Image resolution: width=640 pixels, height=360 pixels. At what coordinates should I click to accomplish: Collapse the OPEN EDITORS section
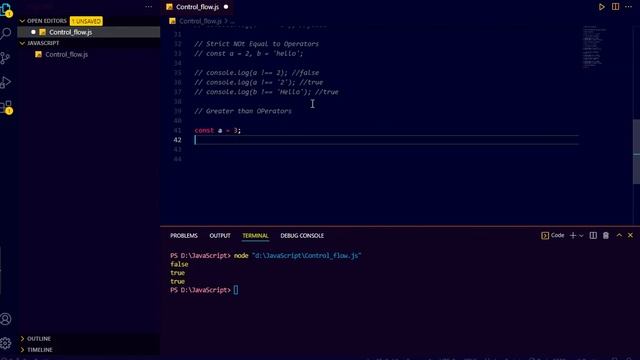point(43,21)
